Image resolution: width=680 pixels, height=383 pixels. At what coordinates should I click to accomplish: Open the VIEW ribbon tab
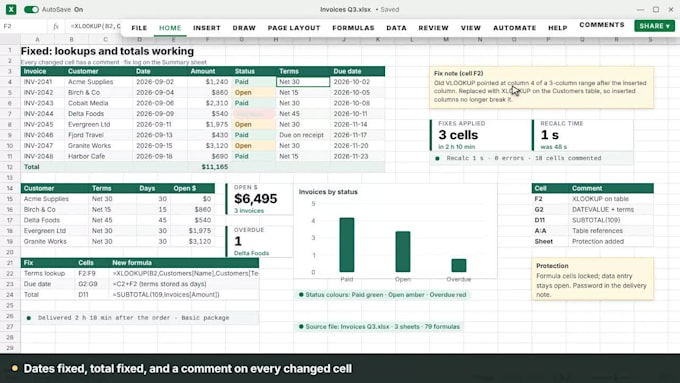coord(471,28)
